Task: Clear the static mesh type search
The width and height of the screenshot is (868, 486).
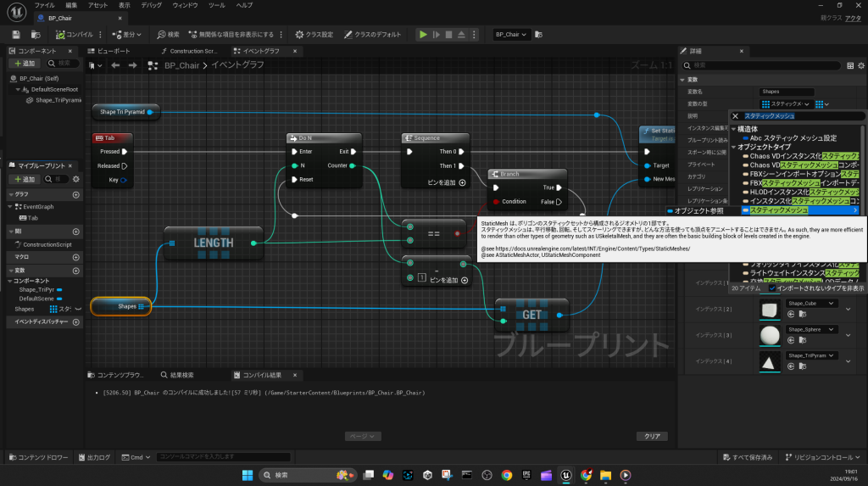Action: [735, 116]
